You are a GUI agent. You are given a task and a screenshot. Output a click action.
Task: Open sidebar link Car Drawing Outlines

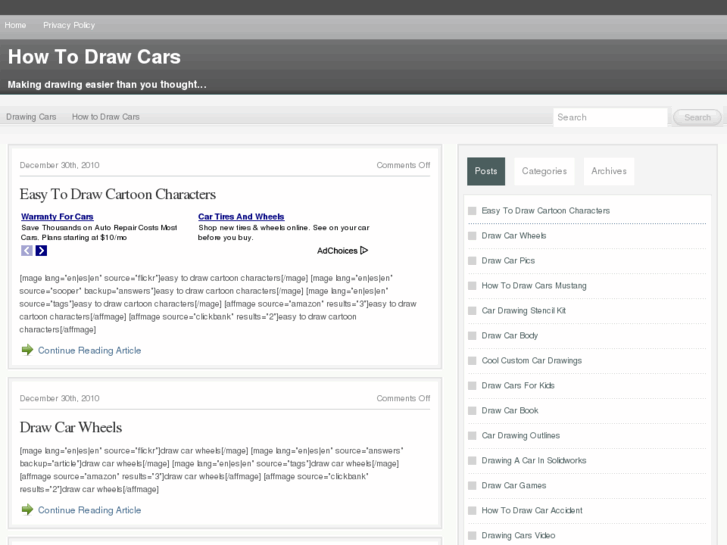(521, 436)
